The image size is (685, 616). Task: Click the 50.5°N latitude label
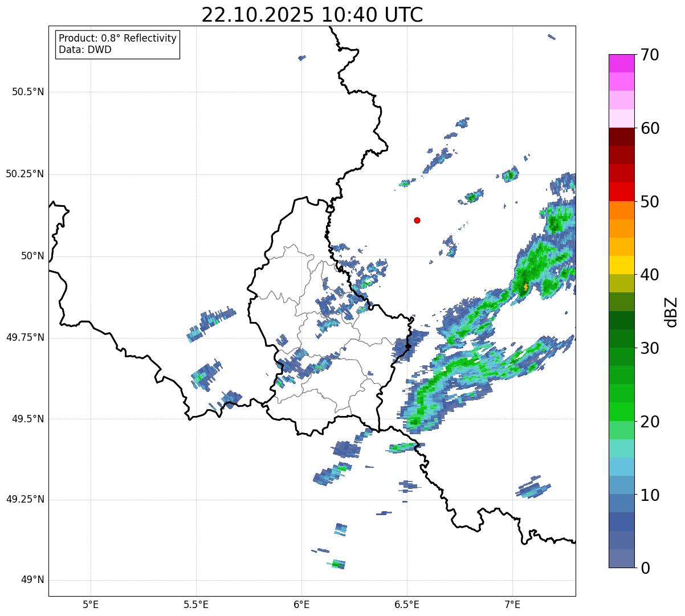(x=28, y=92)
